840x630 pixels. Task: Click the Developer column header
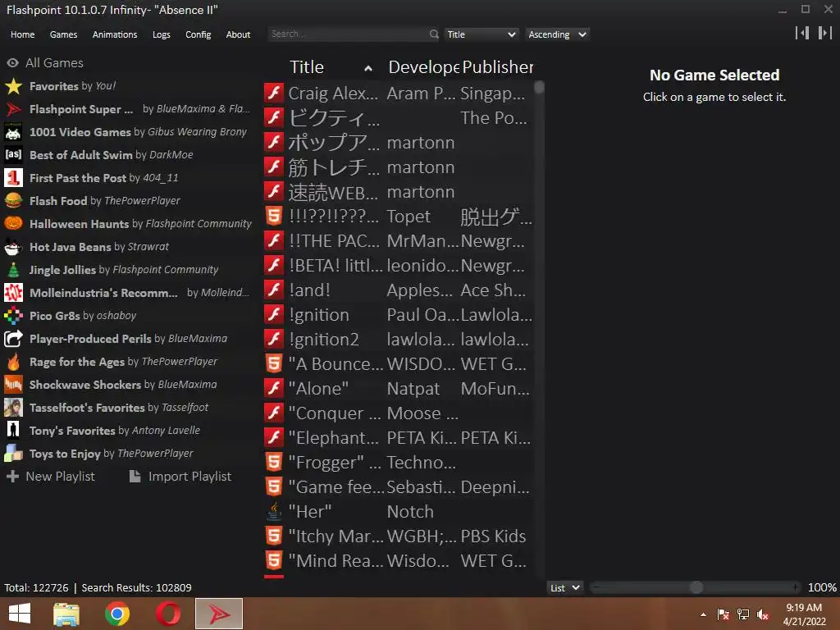[423, 67]
